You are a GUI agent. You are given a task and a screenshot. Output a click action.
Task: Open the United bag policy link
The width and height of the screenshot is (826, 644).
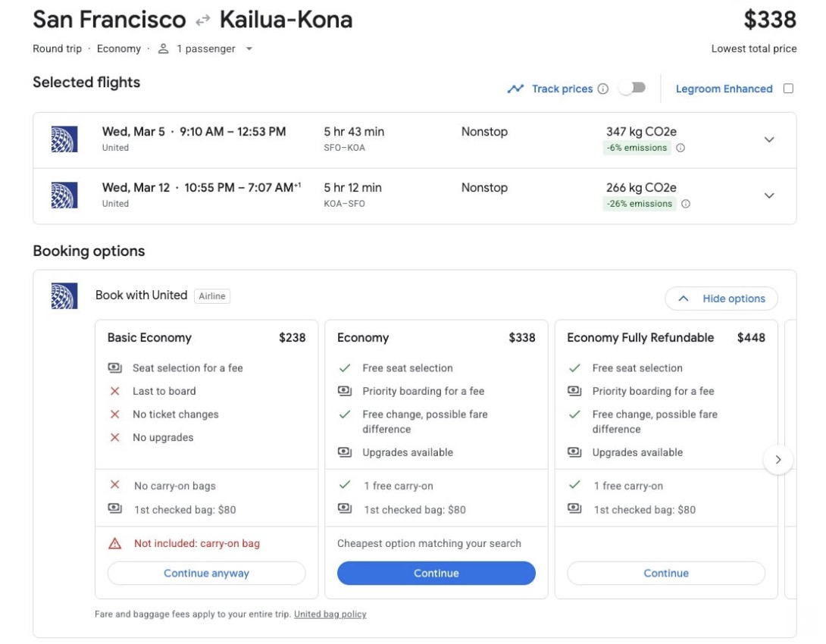point(330,614)
